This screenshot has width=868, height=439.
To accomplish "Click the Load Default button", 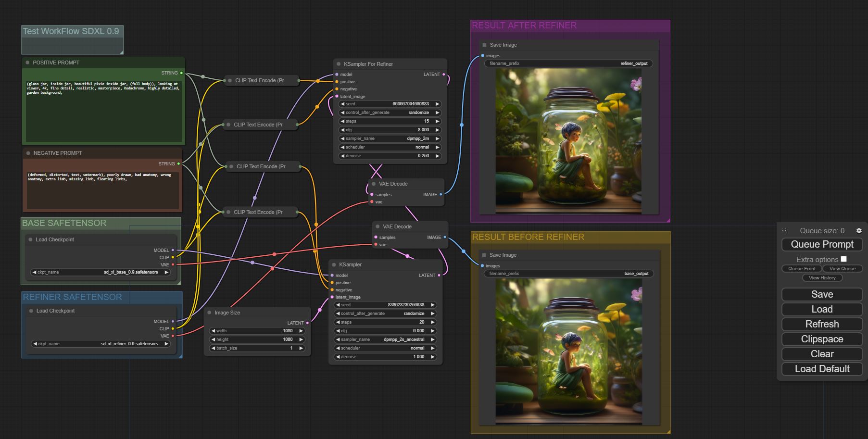I will (x=822, y=369).
